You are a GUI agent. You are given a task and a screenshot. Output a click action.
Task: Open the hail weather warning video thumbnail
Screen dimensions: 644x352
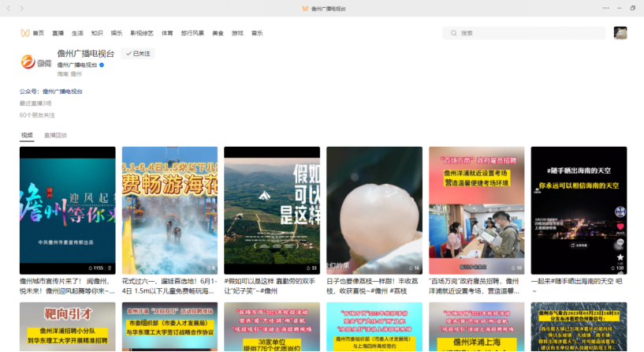click(579, 327)
